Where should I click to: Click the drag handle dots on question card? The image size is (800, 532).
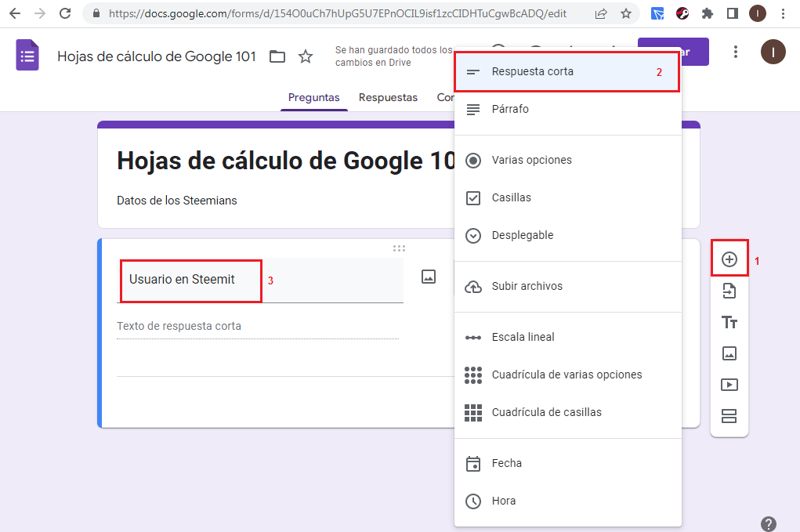(399, 248)
